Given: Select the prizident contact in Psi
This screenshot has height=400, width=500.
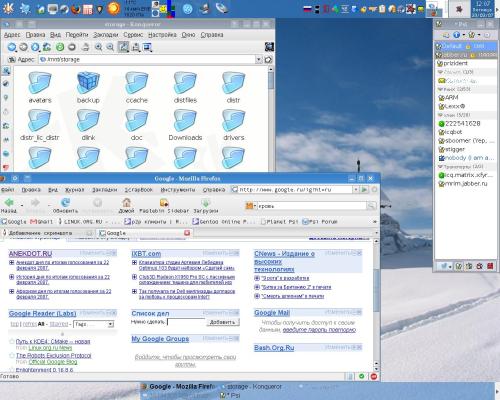Looking at the screenshot, I should [465, 63].
